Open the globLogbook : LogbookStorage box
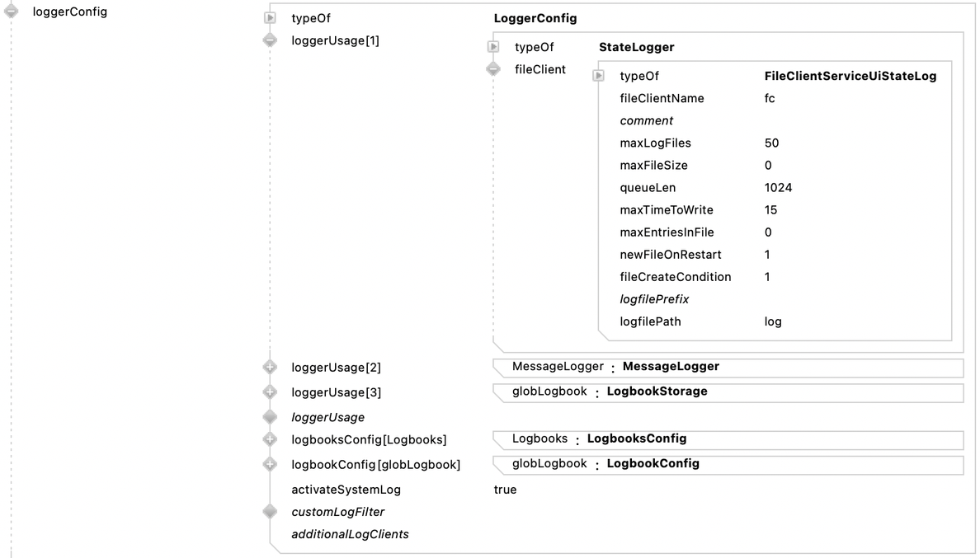The height and width of the screenshot is (558, 980). (x=728, y=392)
